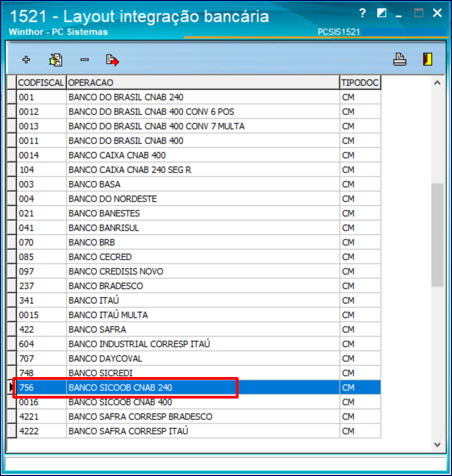Click the CODFISCAL column header
Screen dimensions: 452x476
pos(41,83)
